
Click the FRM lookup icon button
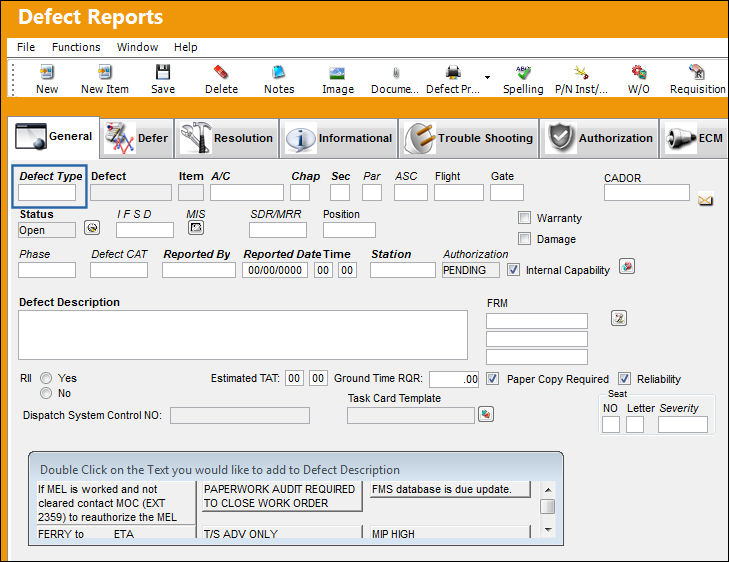618,318
